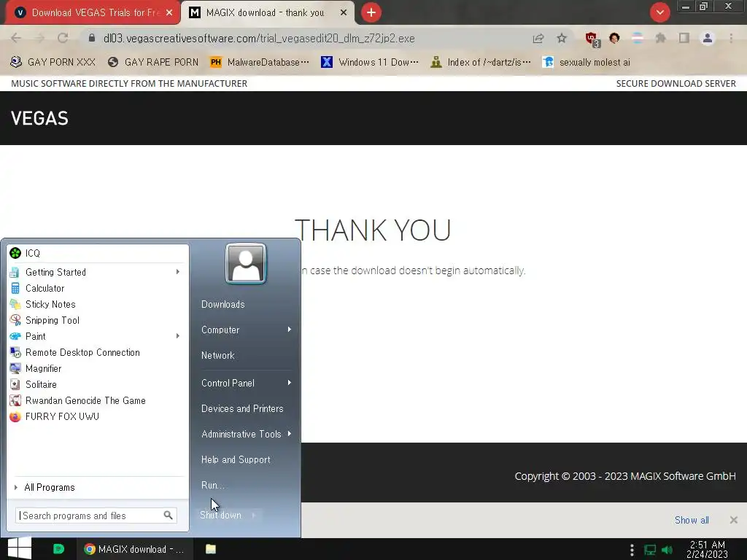Click the network icon in system tray
Viewport: 747px width, 560px height.
[x=650, y=550]
